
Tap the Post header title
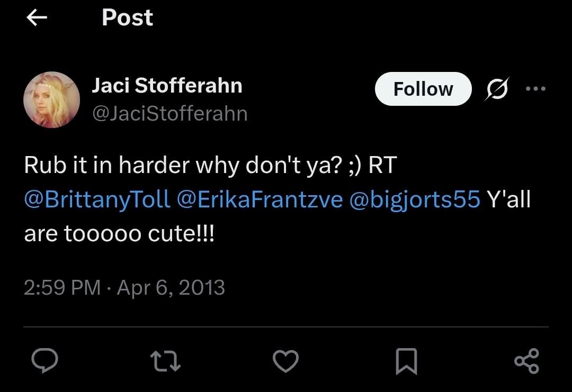tap(127, 17)
